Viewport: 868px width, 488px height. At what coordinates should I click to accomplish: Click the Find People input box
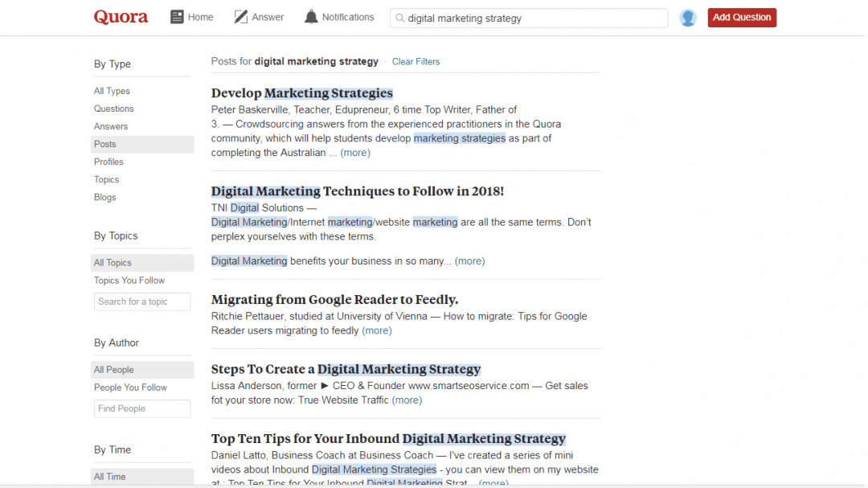coord(142,408)
